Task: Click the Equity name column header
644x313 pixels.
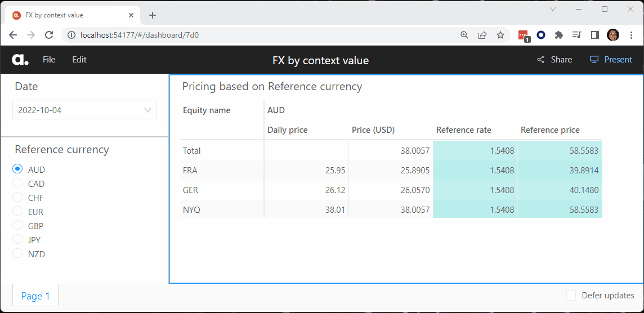Action: tap(207, 110)
